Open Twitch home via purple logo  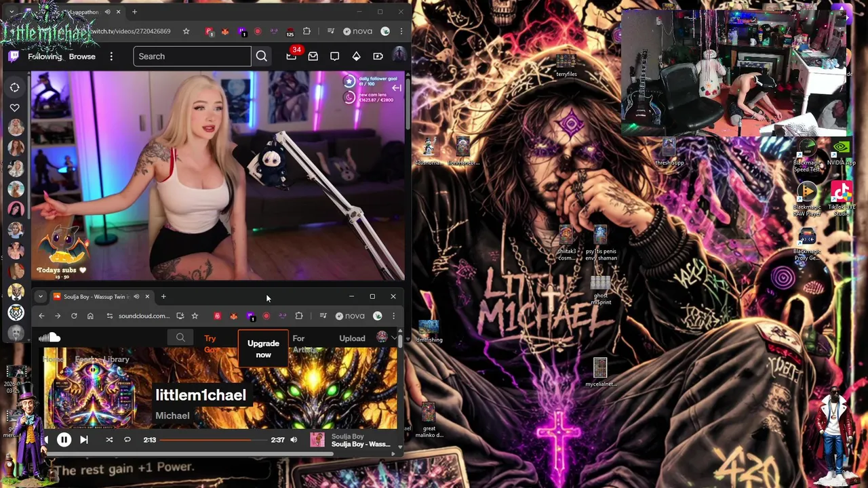point(14,56)
